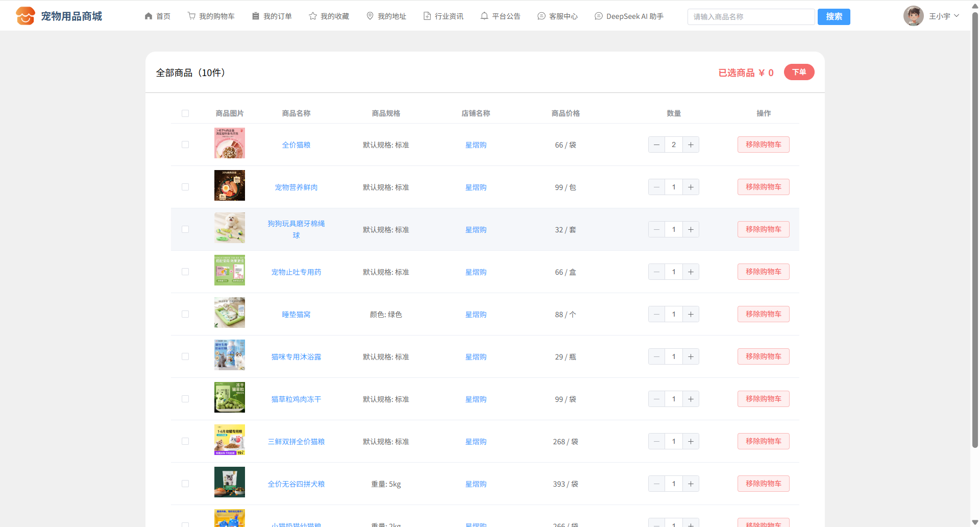980x527 pixels.
Task: Decrease quantity of 全价猫粮 with minus
Action: coord(656,145)
